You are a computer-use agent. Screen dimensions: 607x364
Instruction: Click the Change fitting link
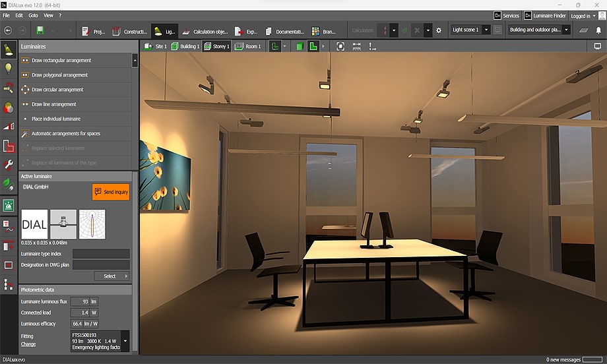(28, 344)
